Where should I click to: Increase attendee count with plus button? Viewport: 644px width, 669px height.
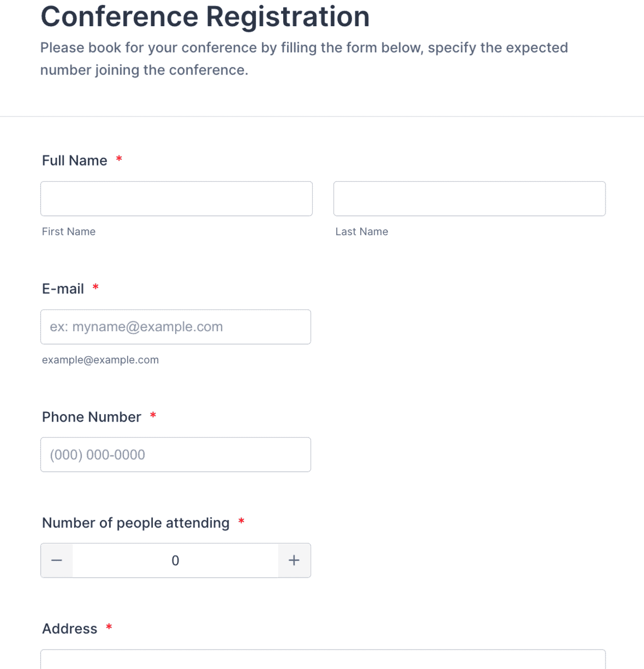(x=294, y=560)
